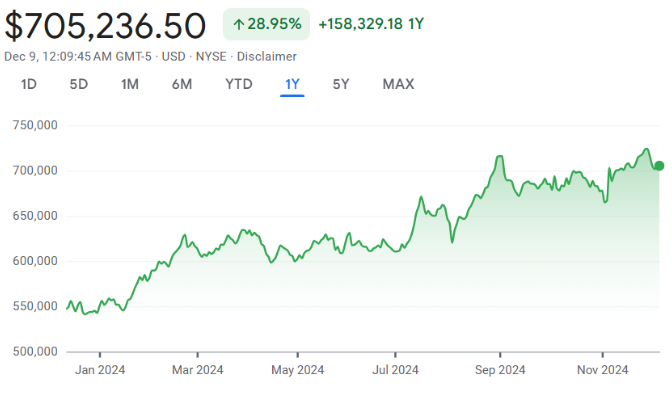Click the Nov 2024 axis label
672x400 pixels.
click(x=603, y=370)
